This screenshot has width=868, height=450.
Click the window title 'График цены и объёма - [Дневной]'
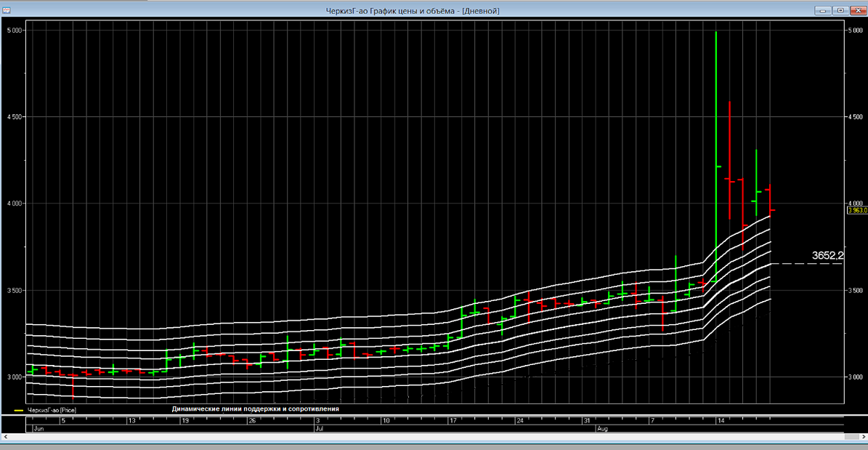(434, 10)
